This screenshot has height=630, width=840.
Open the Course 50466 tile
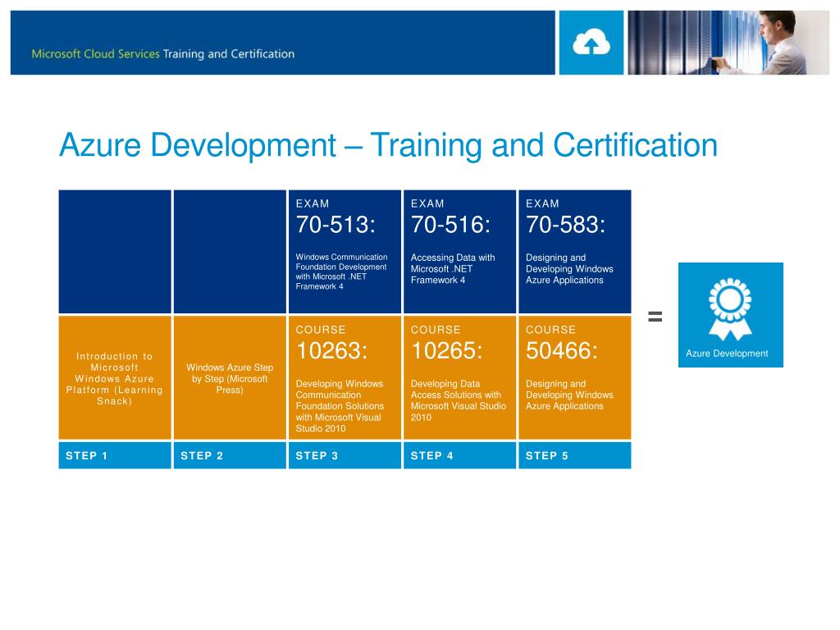575,377
